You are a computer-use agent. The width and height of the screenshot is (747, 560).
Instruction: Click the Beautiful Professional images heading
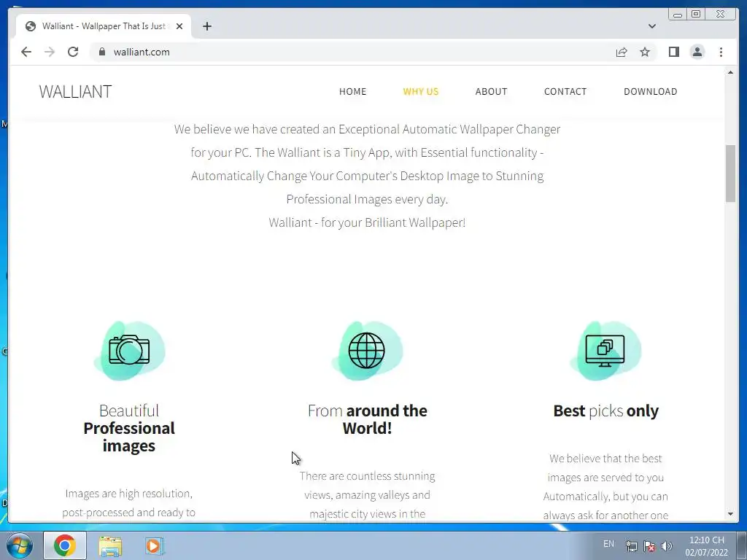pos(129,428)
